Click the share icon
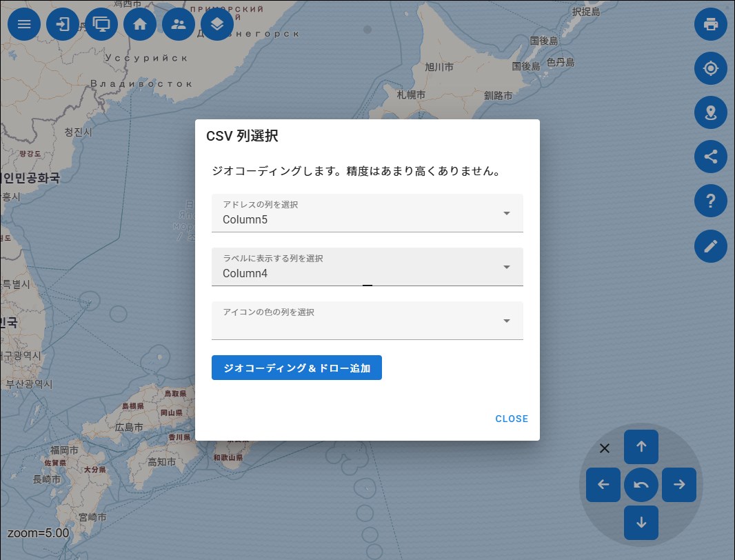This screenshot has width=735, height=560. 710,157
